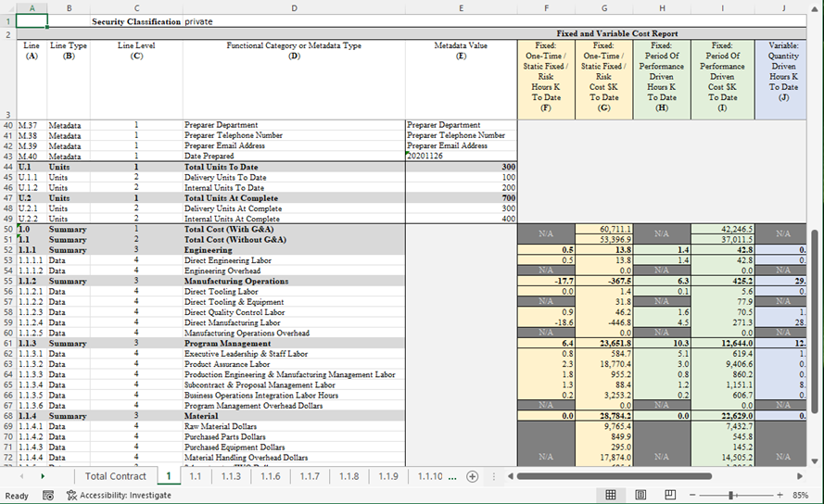The height and width of the screenshot is (504, 824).
Task: Click the '18,770.4' value cell
Action: (603, 364)
